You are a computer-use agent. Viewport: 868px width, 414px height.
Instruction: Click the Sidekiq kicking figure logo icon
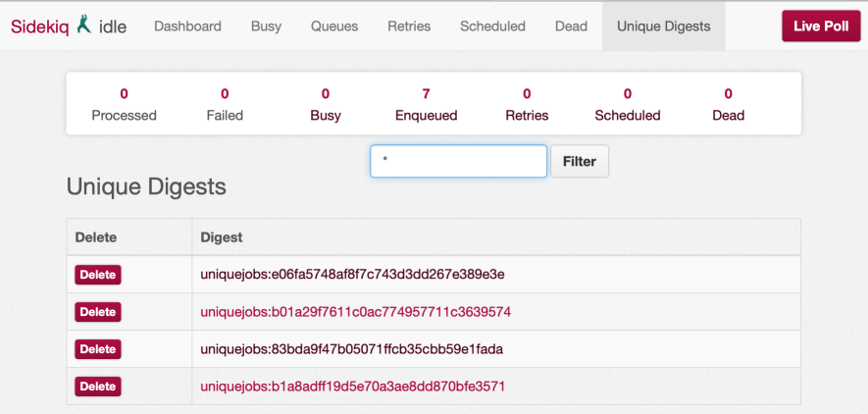83,25
